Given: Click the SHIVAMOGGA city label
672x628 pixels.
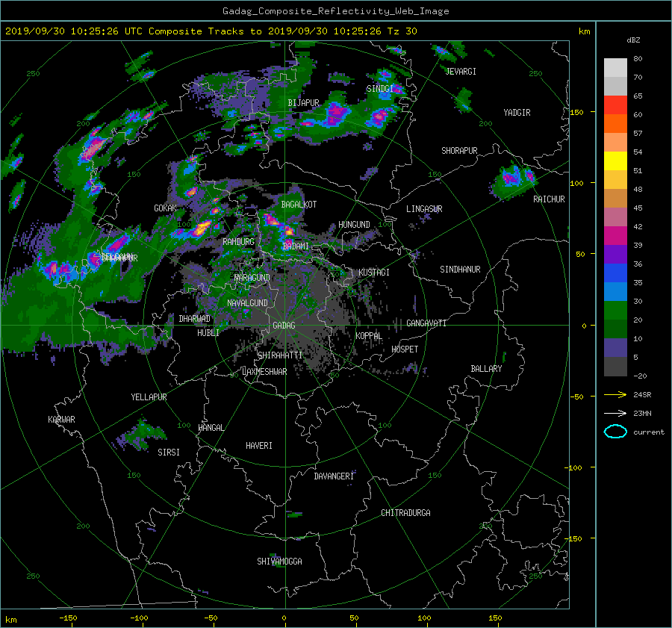Looking at the screenshot, I should click(x=279, y=561).
